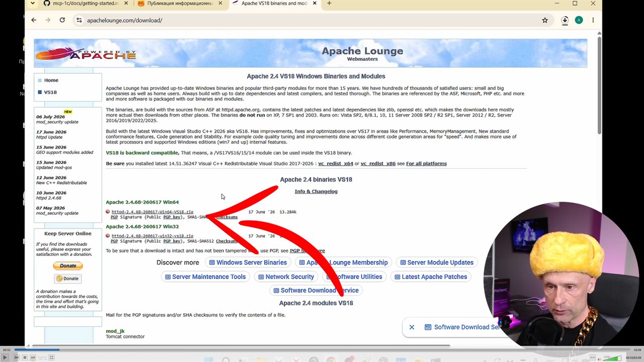The image size is (644, 362).
Task: Skip to the next video track
Action: (33, 357)
